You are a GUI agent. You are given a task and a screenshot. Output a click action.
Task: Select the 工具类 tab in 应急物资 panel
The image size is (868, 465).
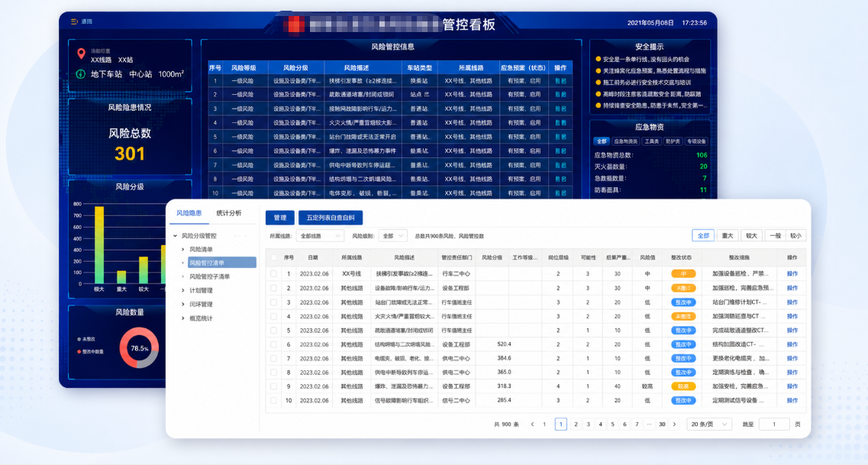point(651,142)
